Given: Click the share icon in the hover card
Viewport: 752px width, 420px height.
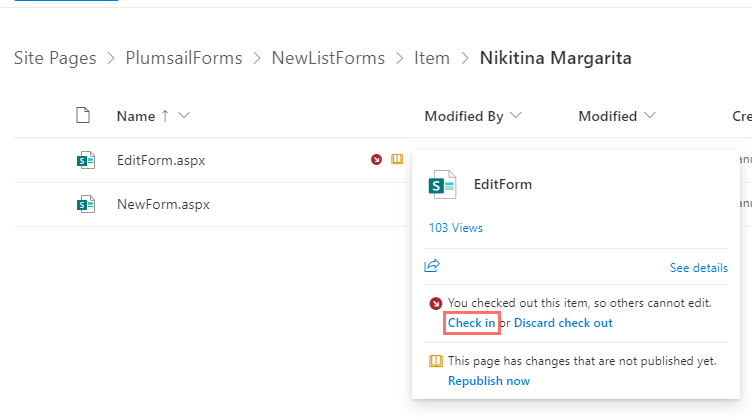Looking at the screenshot, I should coord(432,266).
